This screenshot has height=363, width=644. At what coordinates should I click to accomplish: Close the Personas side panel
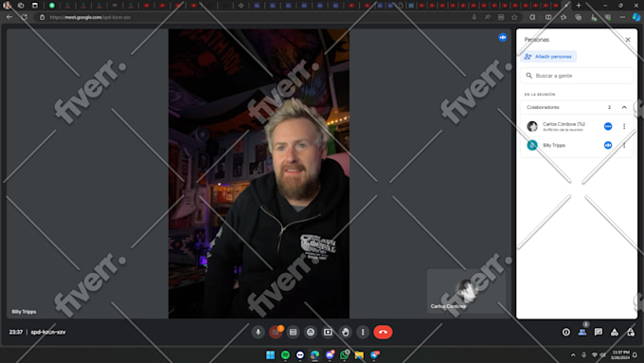628,40
